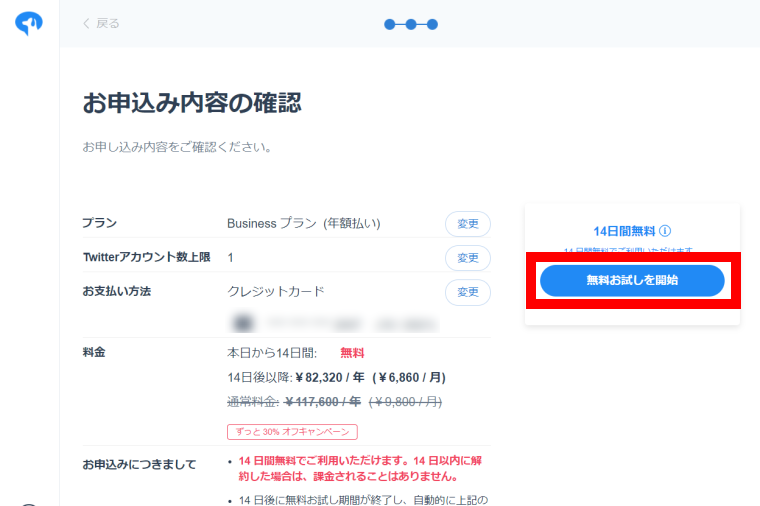This screenshot has height=506, width=760.
Task: Click the 14日間無料 title in the side card
Action: coord(623,230)
